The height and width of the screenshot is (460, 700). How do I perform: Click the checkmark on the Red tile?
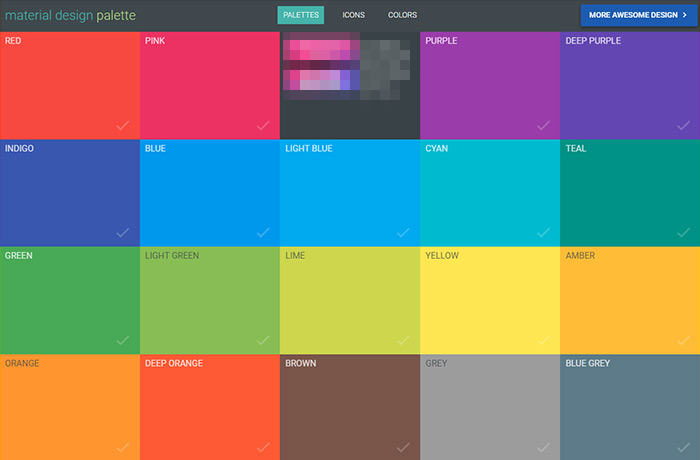(123, 125)
